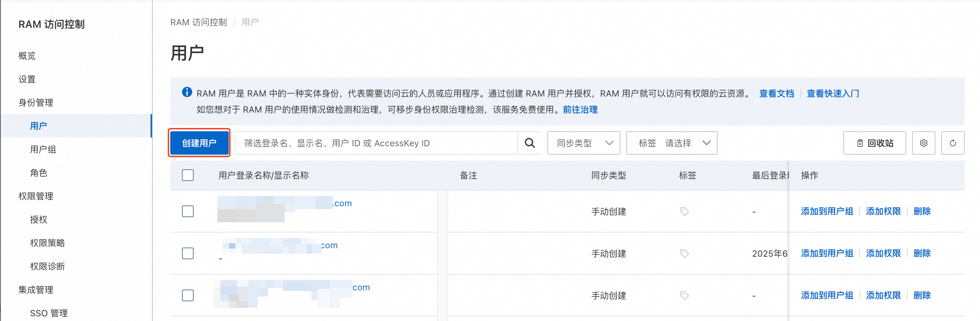Click the 用户登录名称/显示名称 column header
This screenshot has height=321, width=980.
pos(263,175)
